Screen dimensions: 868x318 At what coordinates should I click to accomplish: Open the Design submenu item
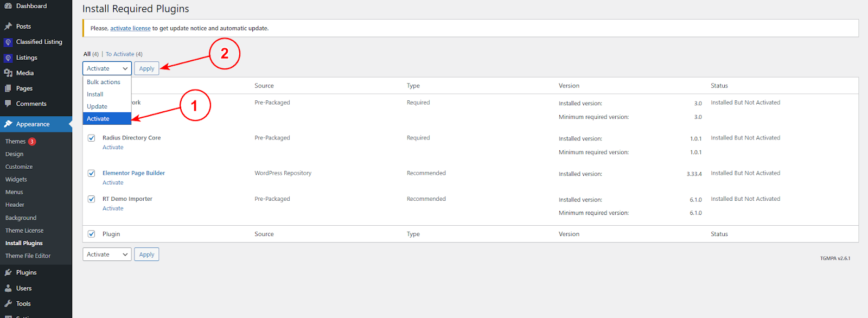coord(15,154)
